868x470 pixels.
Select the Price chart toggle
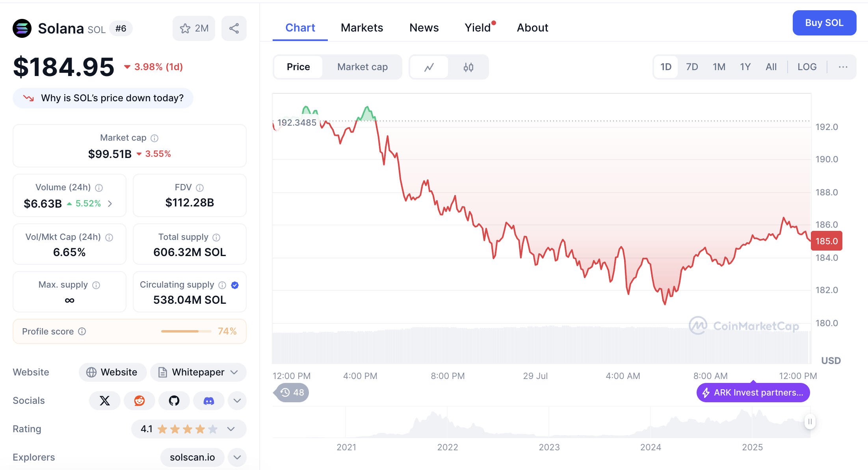click(298, 67)
